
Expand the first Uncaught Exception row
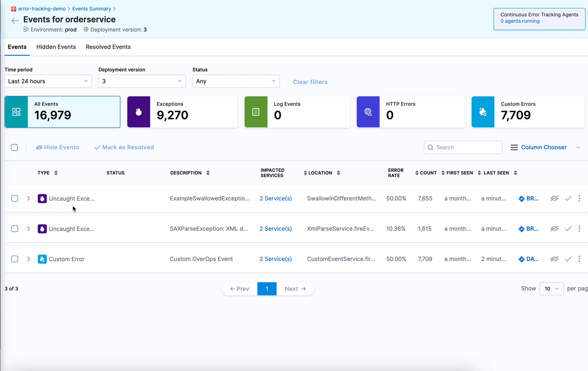[29, 198]
